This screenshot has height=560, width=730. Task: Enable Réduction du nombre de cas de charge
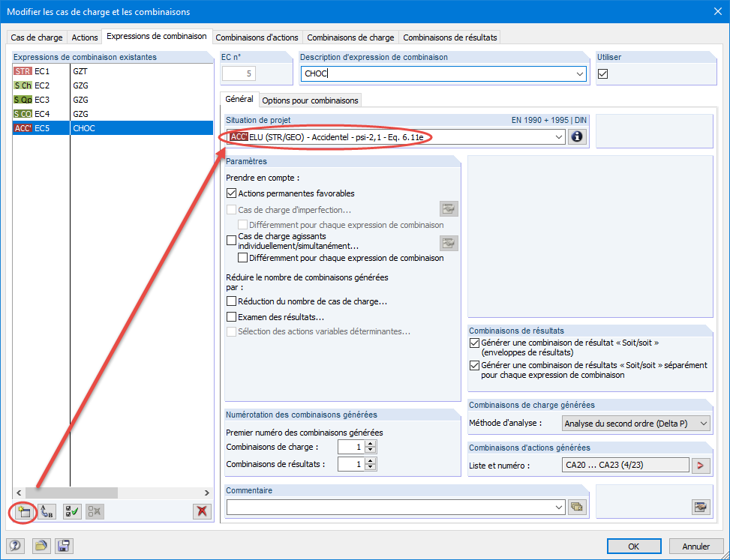coord(231,301)
